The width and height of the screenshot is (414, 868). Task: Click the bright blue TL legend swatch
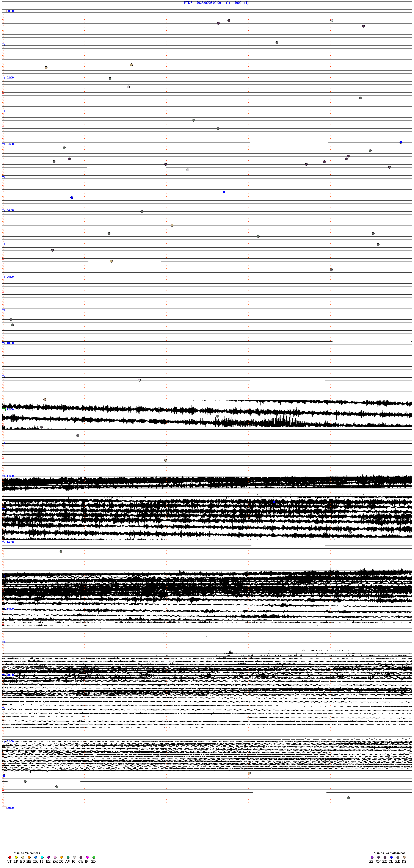(391, 857)
